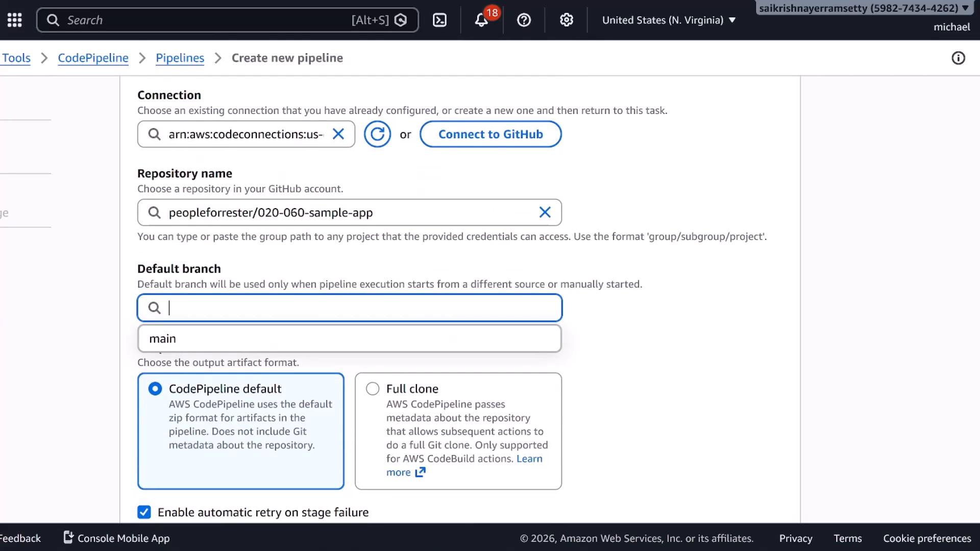Focus the top console Search box
The height and width of the screenshot is (551, 980).
pos(227,20)
